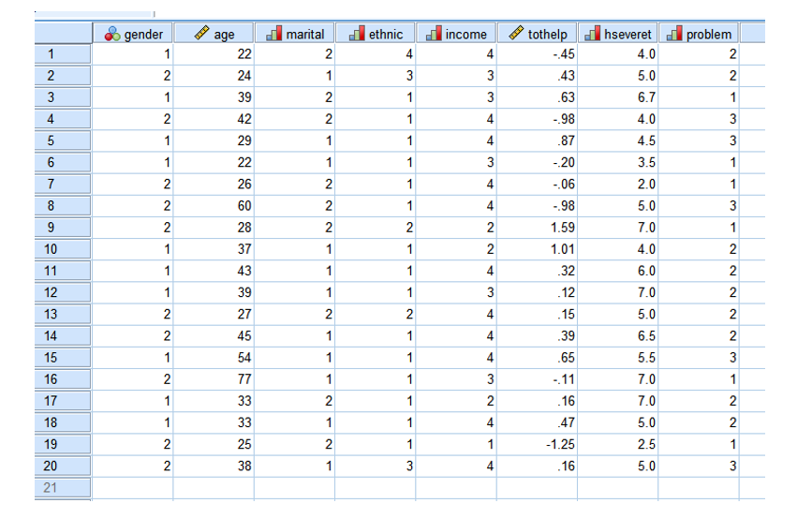Click age value 28 in row 9

244,228
